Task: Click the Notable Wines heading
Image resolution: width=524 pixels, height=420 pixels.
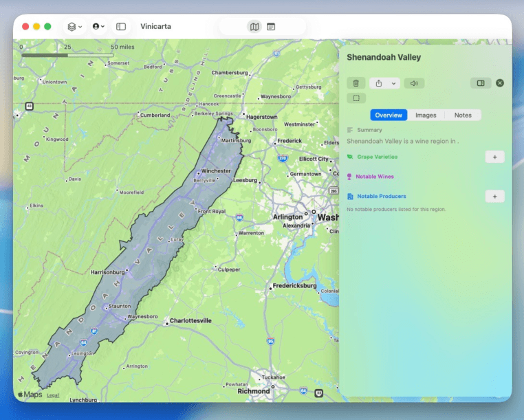Action: (x=375, y=177)
